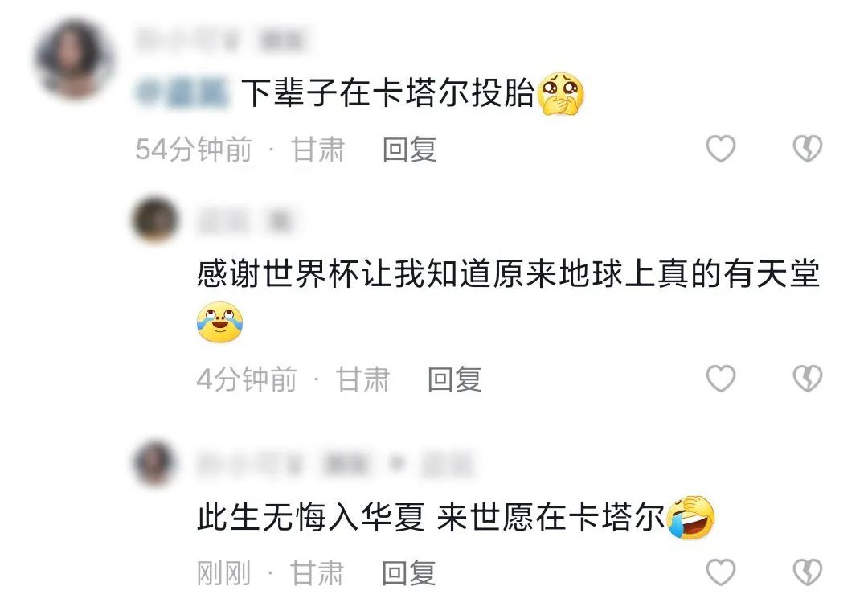
Task: Dislike the 卡塔尔投胎 comment with broken heart
Action: click(808, 149)
